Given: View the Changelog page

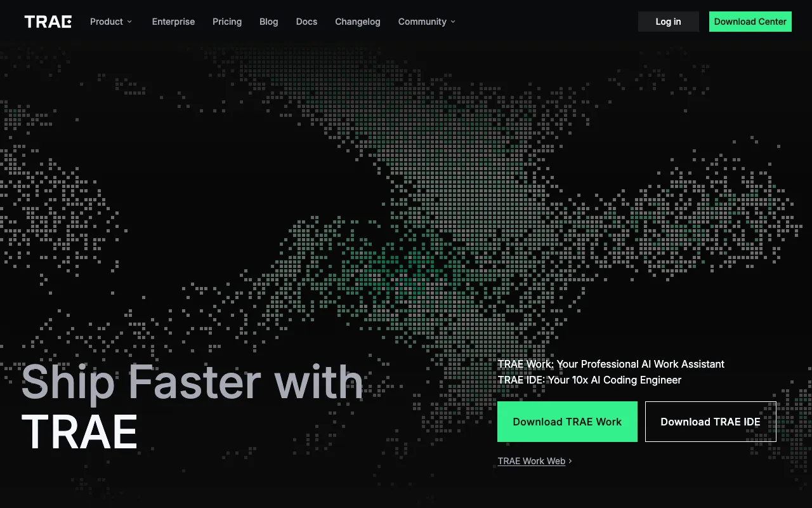Looking at the screenshot, I should pos(358,22).
